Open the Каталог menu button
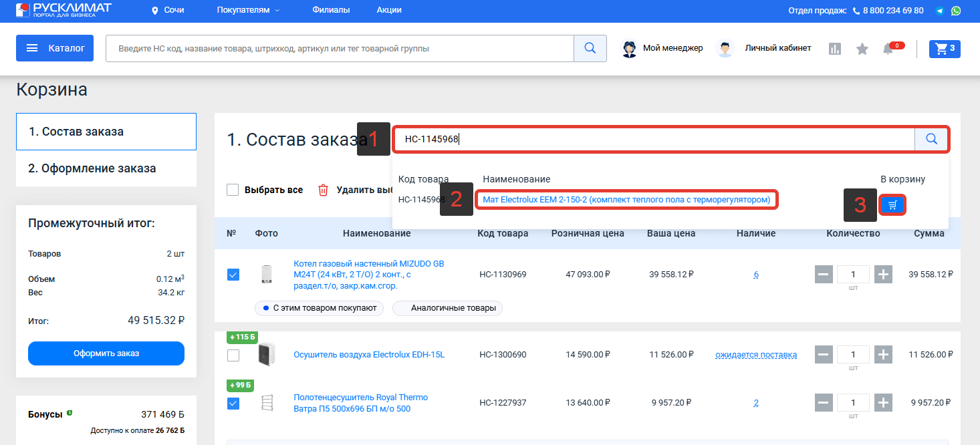The height and width of the screenshot is (445, 980). 55,48
